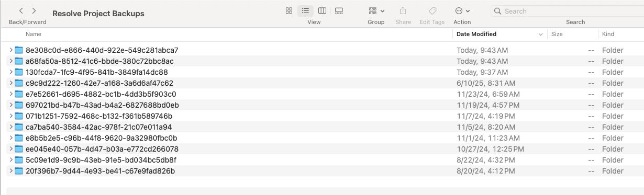
Task: Select folder ee045e40-057b-4d47-b03a-e772cd266078
Action: (322, 149)
